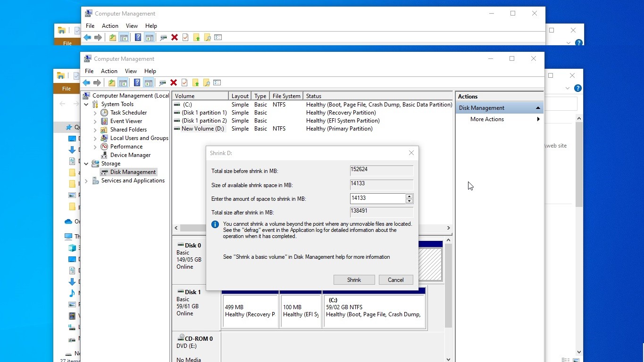Screen dimensions: 644x362
Task: Click the shrink amount input field
Action: pos(377,198)
